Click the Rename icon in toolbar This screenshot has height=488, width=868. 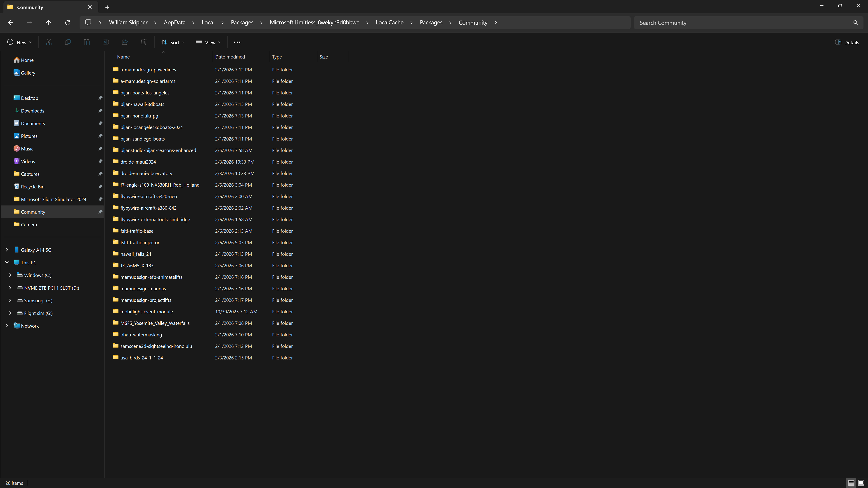point(106,42)
